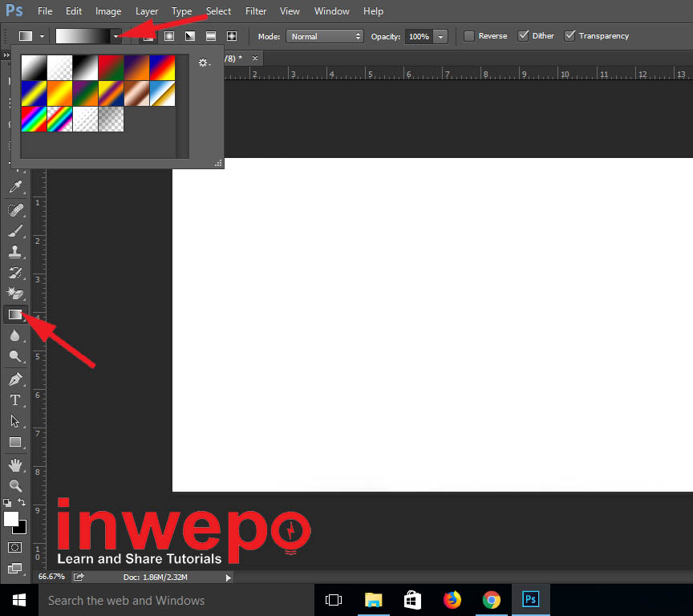Screen dimensions: 693x616
Task: Open the Mode dropdown set to Normal
Action: pyautogui.click(x=325, y=36)
